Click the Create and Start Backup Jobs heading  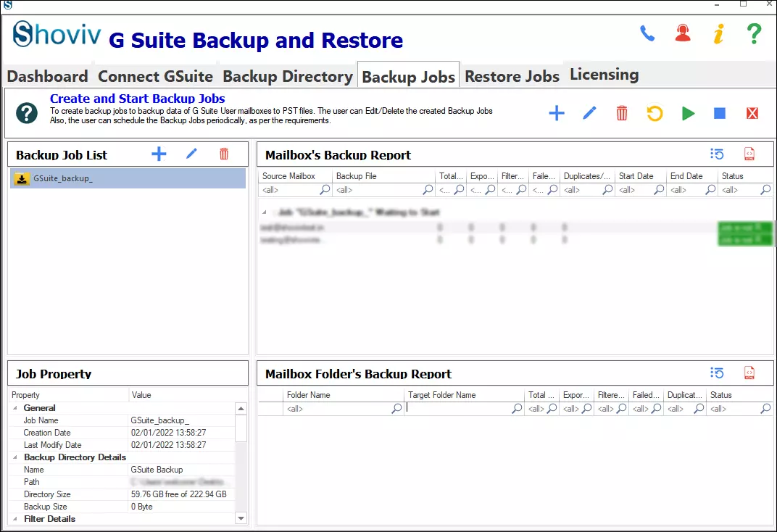[x=137, y=99]
